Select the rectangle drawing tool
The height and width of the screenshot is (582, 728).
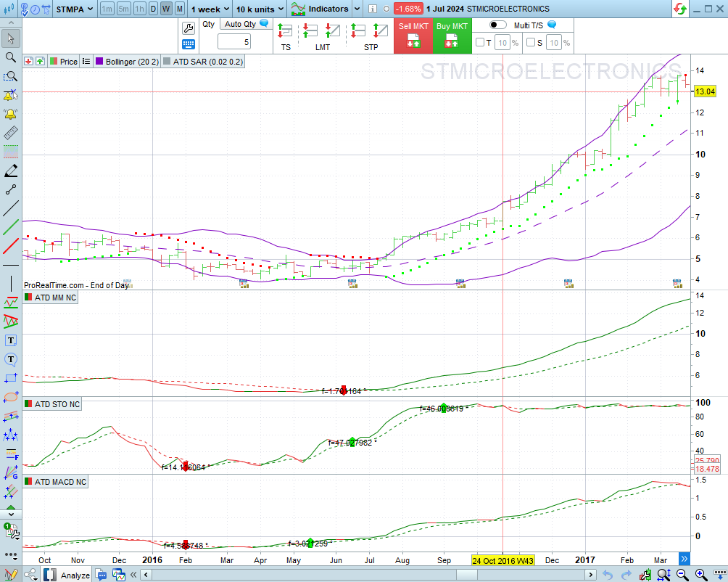click(x=11, y=379)
